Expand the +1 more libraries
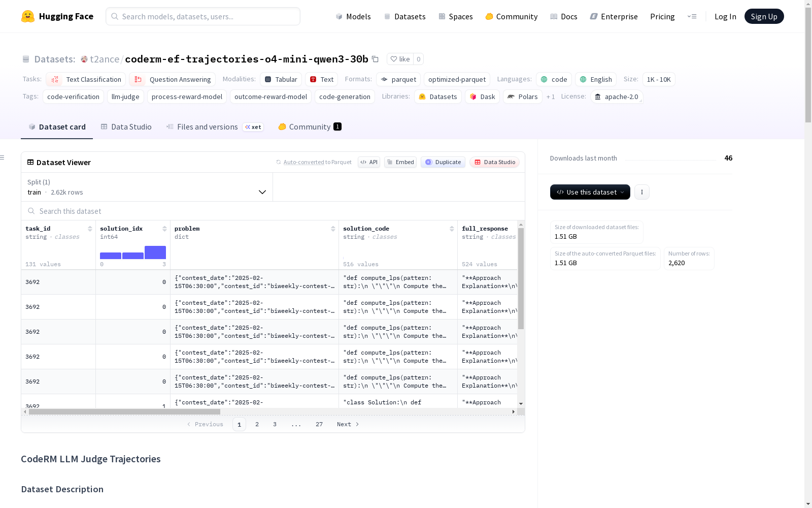812x508 pixels. point(551,97)
